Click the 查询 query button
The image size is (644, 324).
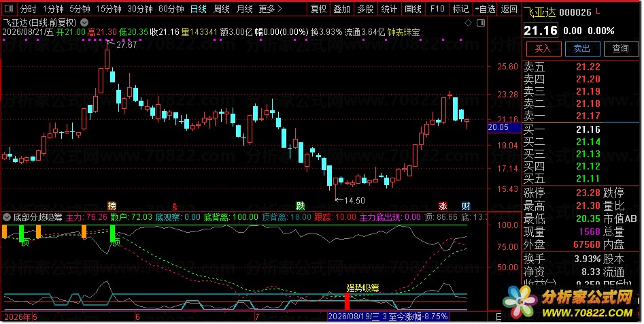click(x=621, y=49)
